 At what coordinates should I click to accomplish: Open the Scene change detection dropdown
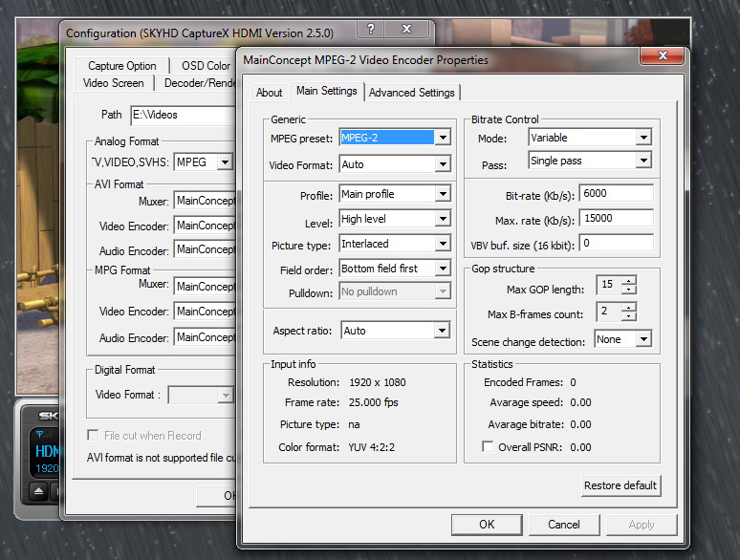[642, 339]
